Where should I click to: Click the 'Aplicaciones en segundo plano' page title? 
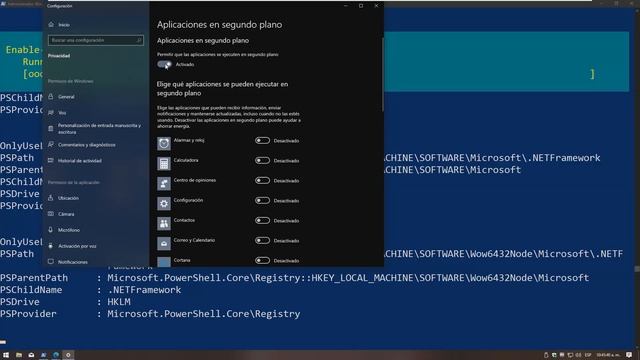click(220, 24)
